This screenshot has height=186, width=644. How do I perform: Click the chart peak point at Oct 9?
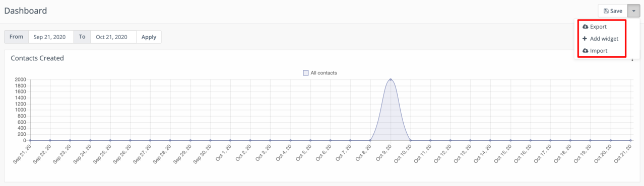391,79
